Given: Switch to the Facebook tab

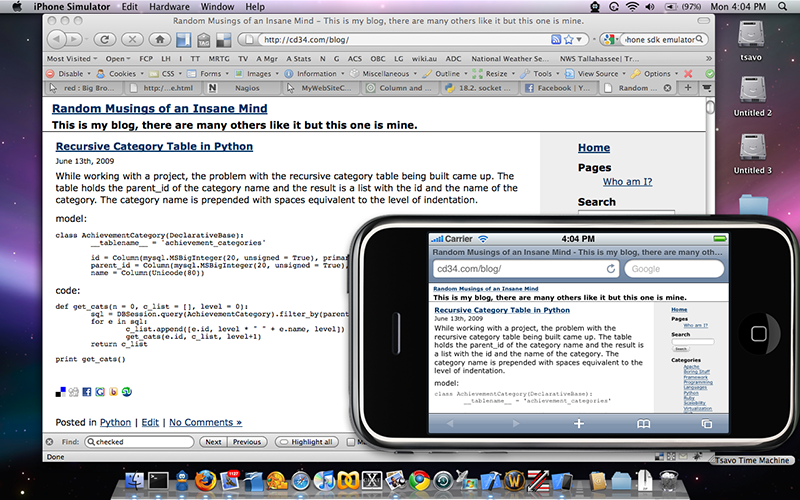Looking at the screenshot, I should pyautogui.click(x=560, y=88).
